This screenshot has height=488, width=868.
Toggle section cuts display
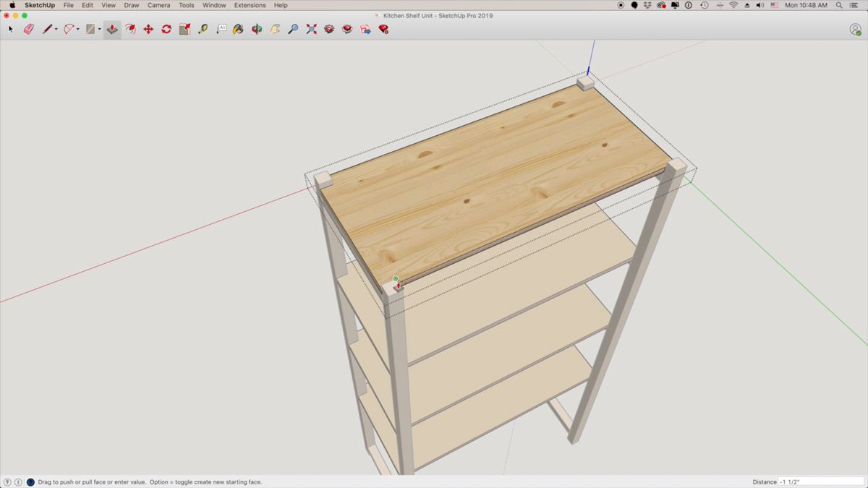tap(364, 29)
